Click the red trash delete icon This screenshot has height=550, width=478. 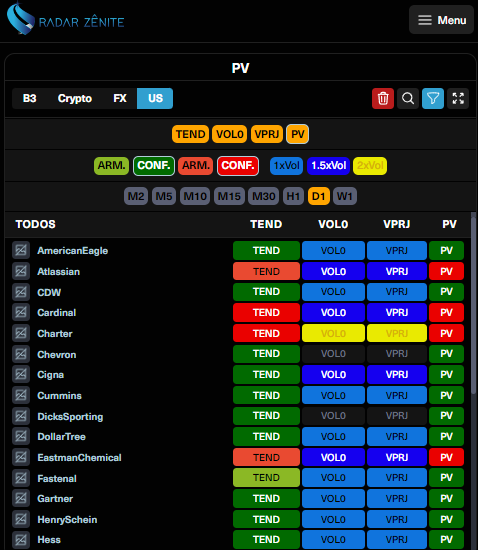click(x=383, y=99)
